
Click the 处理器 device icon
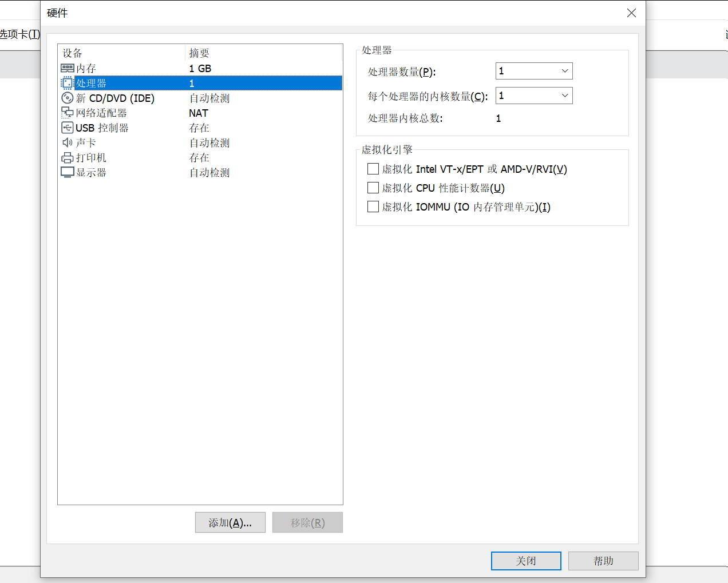(x=67, y=82)
